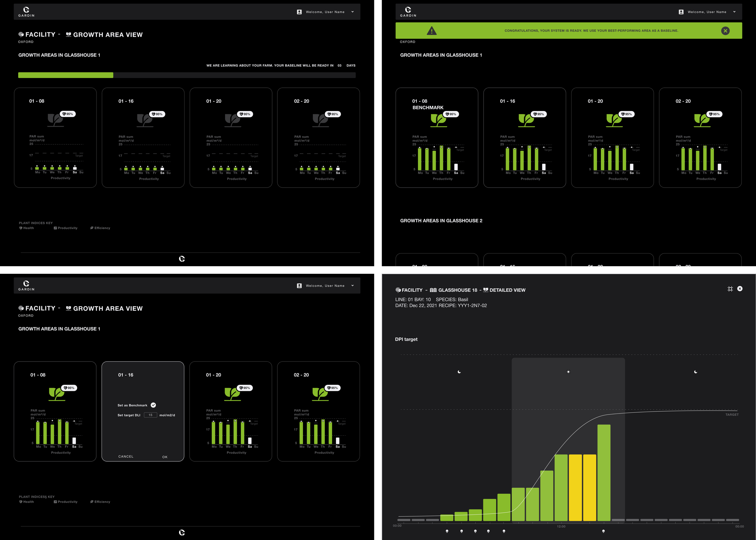Click the frame-crop icon in Detailed View panel
756x540 pixels.
point(730,289)
